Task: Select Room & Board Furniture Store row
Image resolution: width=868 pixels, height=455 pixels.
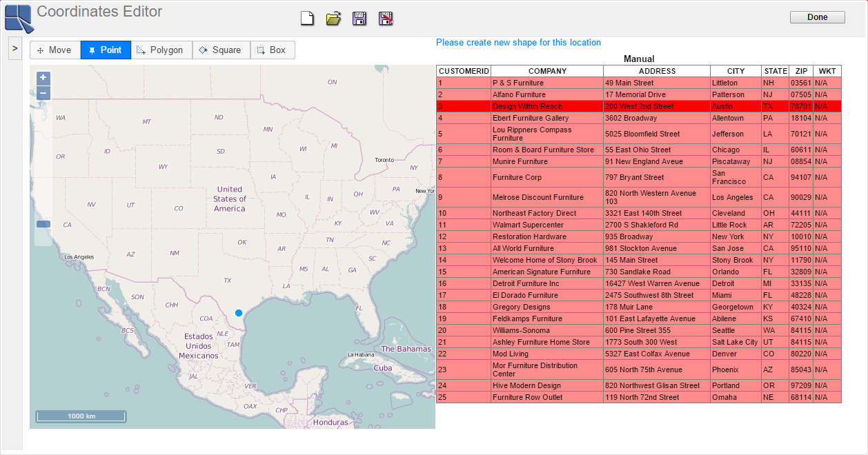Action: (x=639, y=150)
